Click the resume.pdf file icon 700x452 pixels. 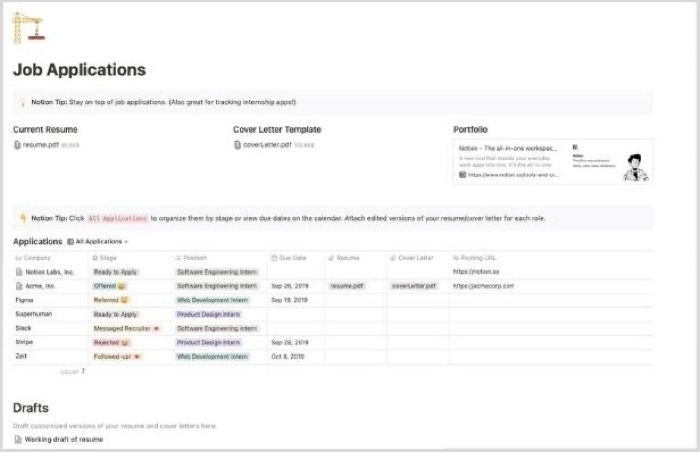(17, 145)
